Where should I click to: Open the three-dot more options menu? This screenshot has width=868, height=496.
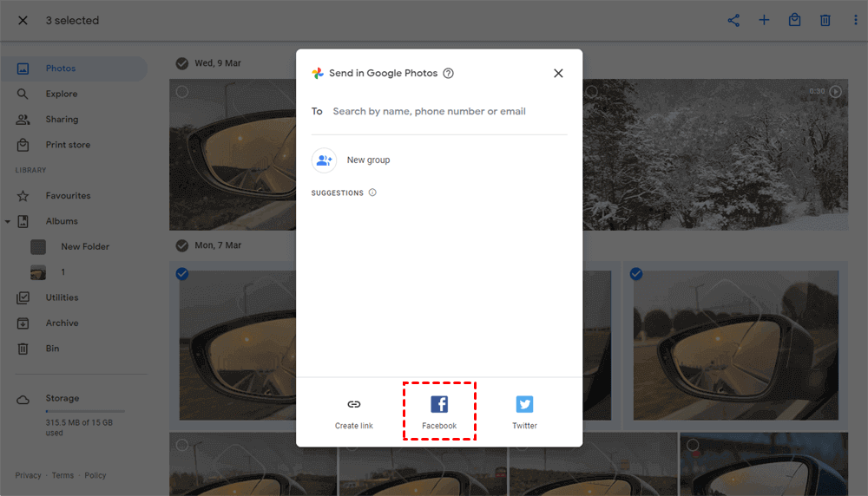tap(855, 21)
